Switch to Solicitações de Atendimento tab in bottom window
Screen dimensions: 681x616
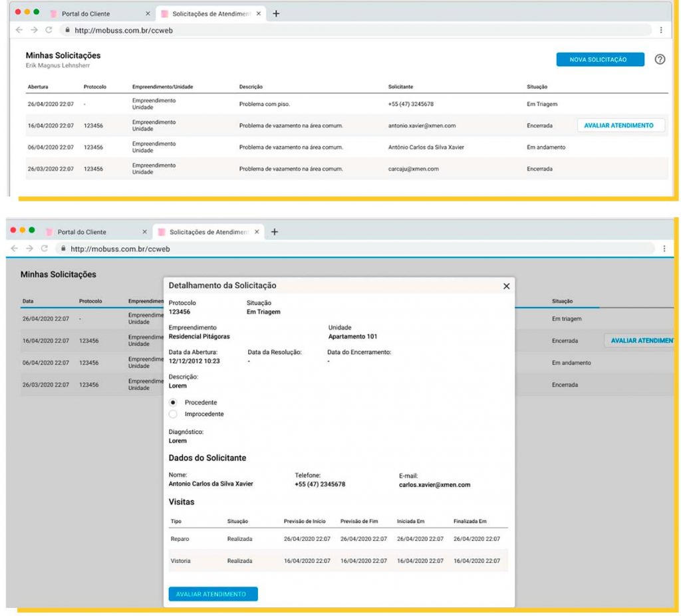tap(208, 232)
